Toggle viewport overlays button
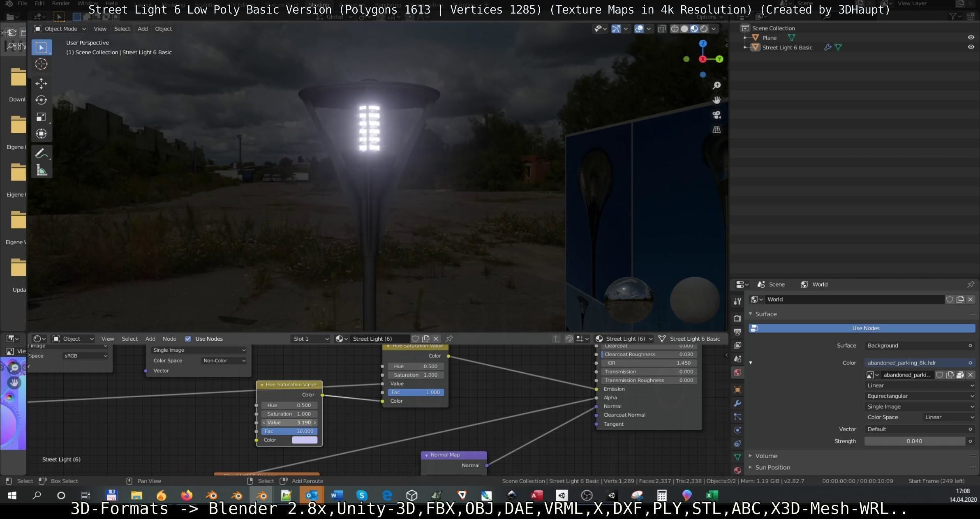This screenshot has height=519, width=980. (x=639, y=29)
